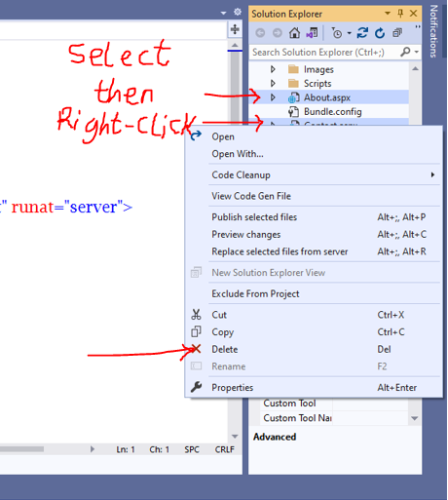Click the SPC indentation indicator
Image resolution: width=448 pixels, height=500 pixels.
click(x=192, y=449)
